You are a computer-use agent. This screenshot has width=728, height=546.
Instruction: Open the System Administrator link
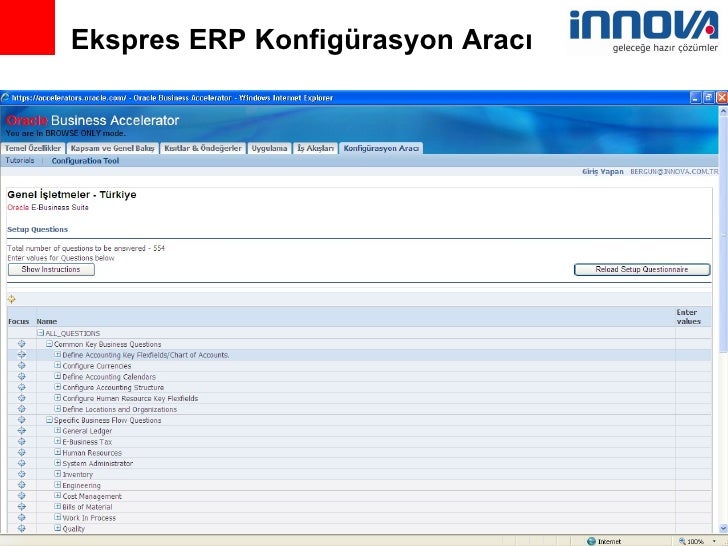[98, 463]
